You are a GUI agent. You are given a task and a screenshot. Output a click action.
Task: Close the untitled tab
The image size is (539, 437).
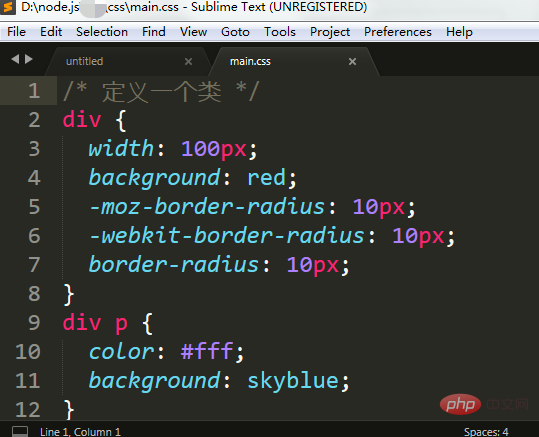coord(188,62)
